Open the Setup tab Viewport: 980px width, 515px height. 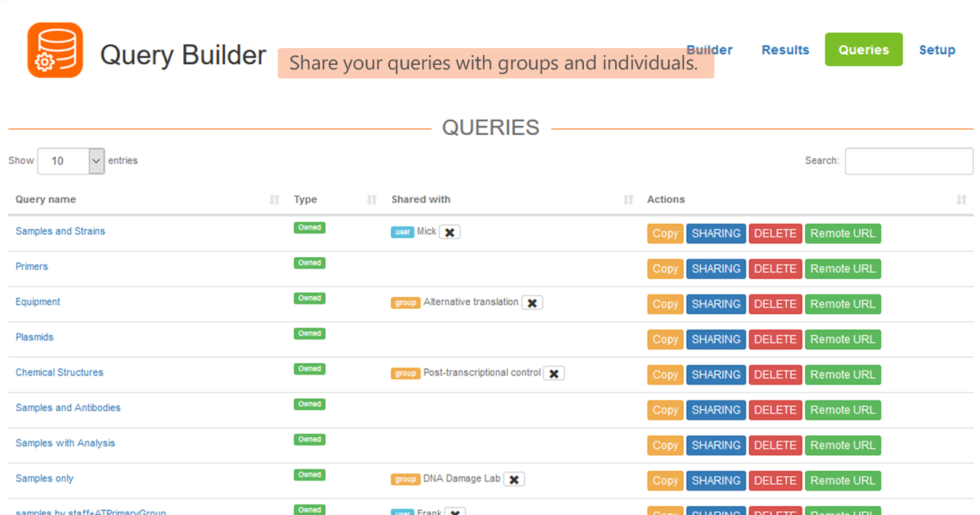[937, 50]
